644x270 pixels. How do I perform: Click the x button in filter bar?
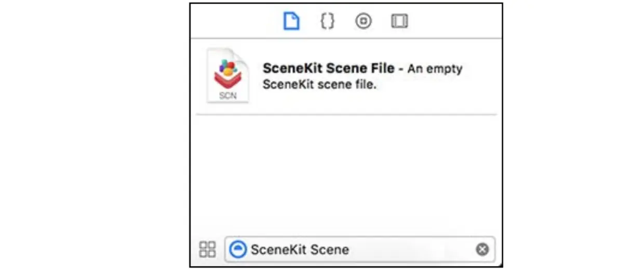[482, 250]
